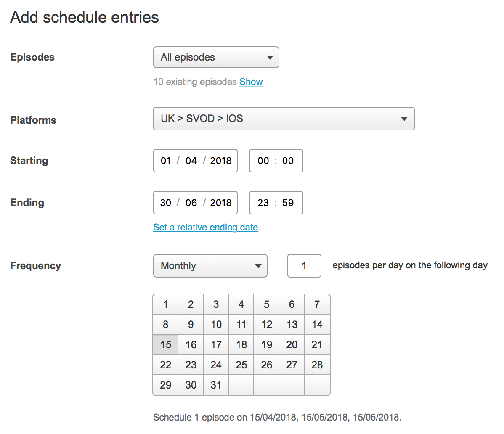Screen dimensions: 504x434
Task: Choose day 28 in the monthly grid
Action: [x=317, y=365]
